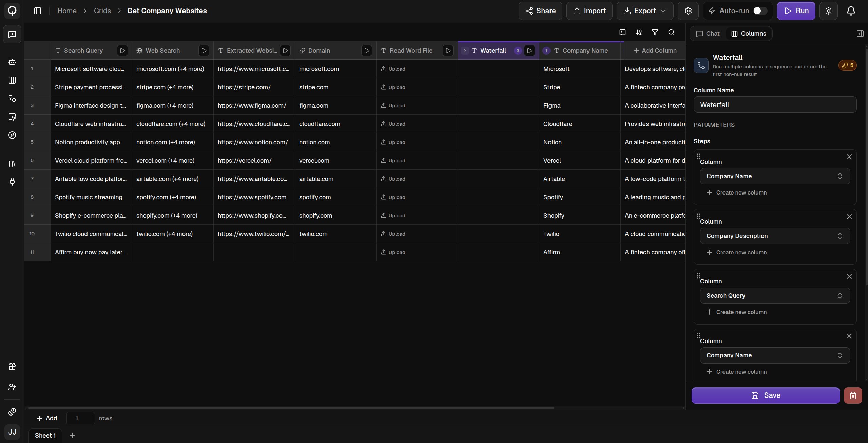Viewport: 868px width, 443px height.
Task: Expand the Waterfall column group chevron
Action: [x=465, y=51]
